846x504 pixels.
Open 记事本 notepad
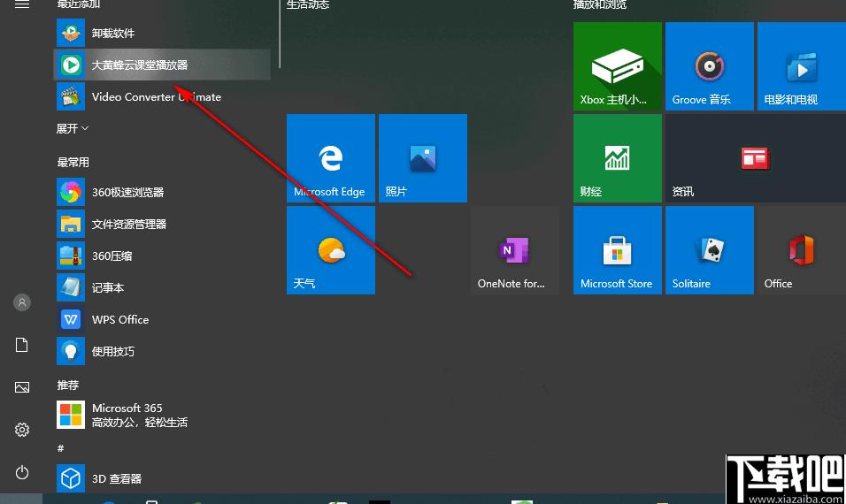[162, 287]
